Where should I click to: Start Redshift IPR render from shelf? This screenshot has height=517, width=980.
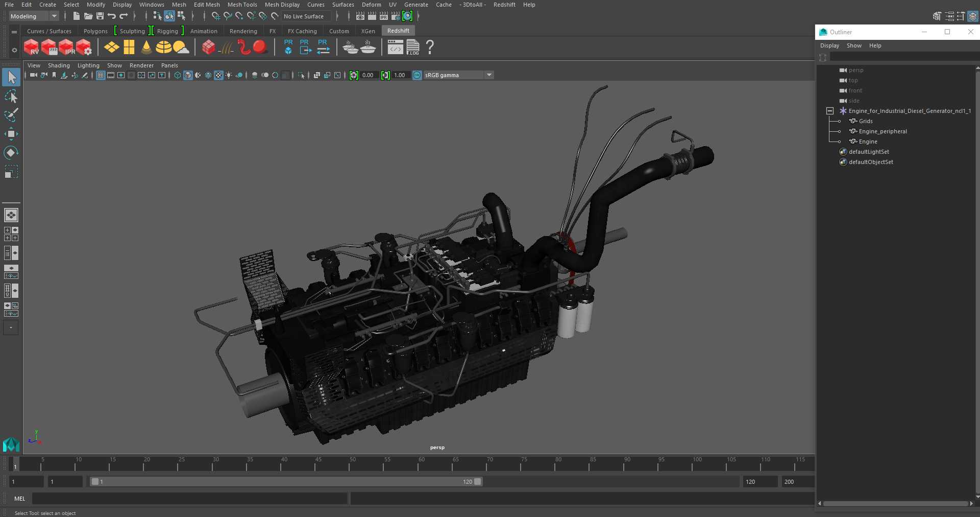click(66, 48)
